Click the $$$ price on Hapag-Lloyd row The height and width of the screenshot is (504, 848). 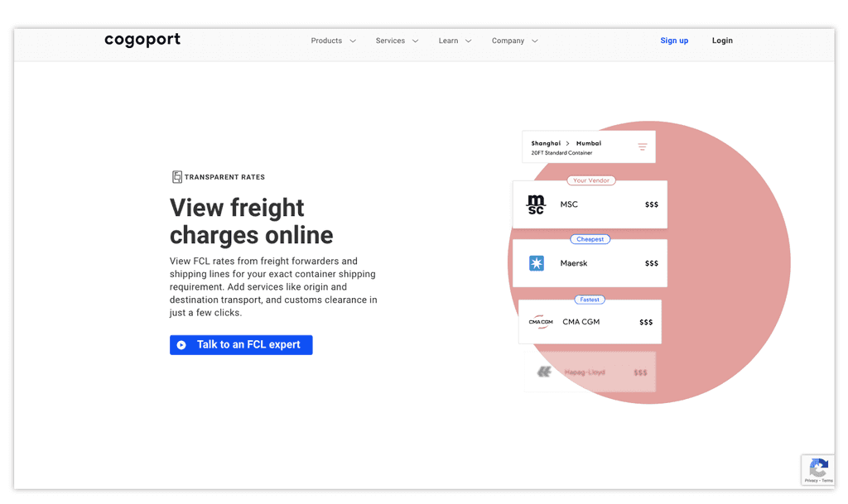point(640,372)
